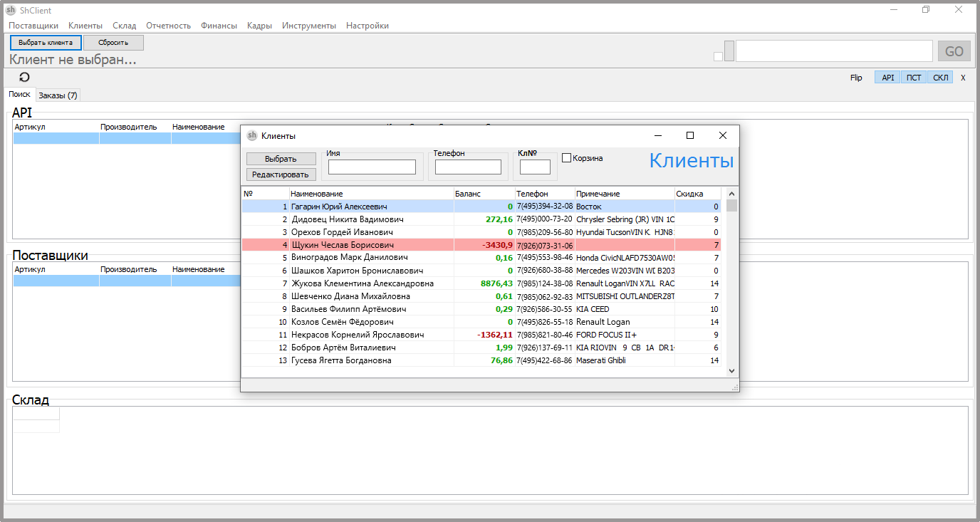Click balance value -1362,11
980x522 pixels.
(x=495, y=335)
